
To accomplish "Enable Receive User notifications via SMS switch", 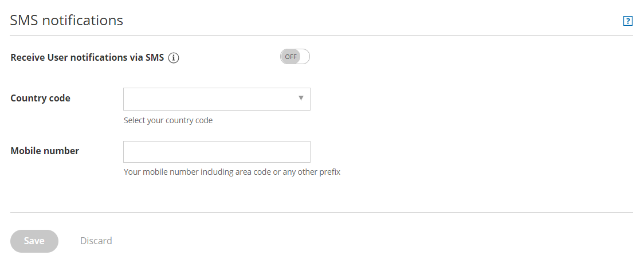I will 294,57.
